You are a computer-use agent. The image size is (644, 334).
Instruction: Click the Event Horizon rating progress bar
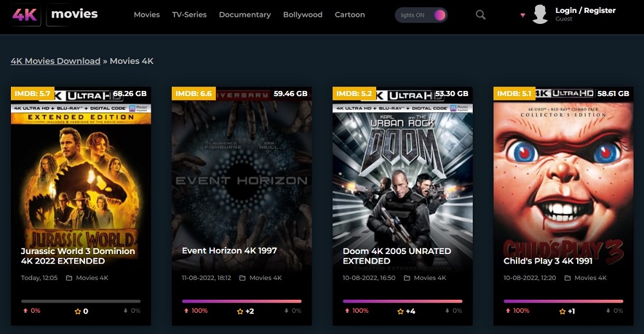(x=241, y=302)
